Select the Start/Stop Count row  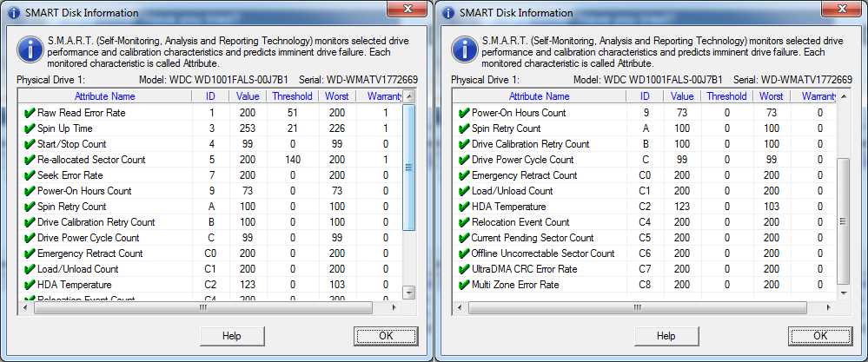point(211,144)
